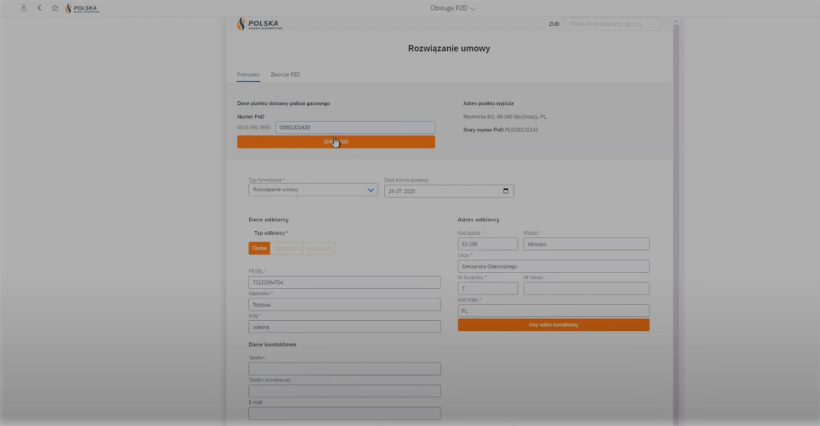Image resolution: width=820 pixels, height=426 pixels.
Task: Switch to the Zbiorcze PZD tab
Action: click(x=286, y=75)
